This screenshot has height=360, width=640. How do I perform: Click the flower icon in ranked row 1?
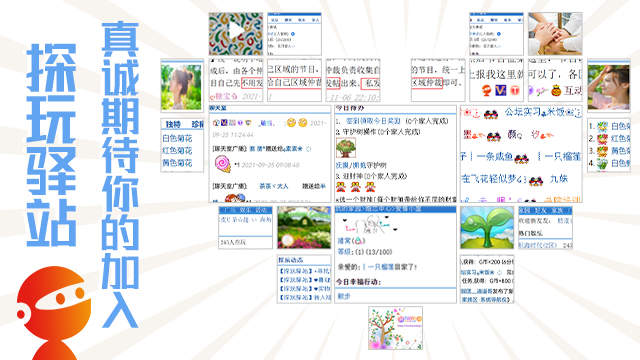[x=602, y=127]
